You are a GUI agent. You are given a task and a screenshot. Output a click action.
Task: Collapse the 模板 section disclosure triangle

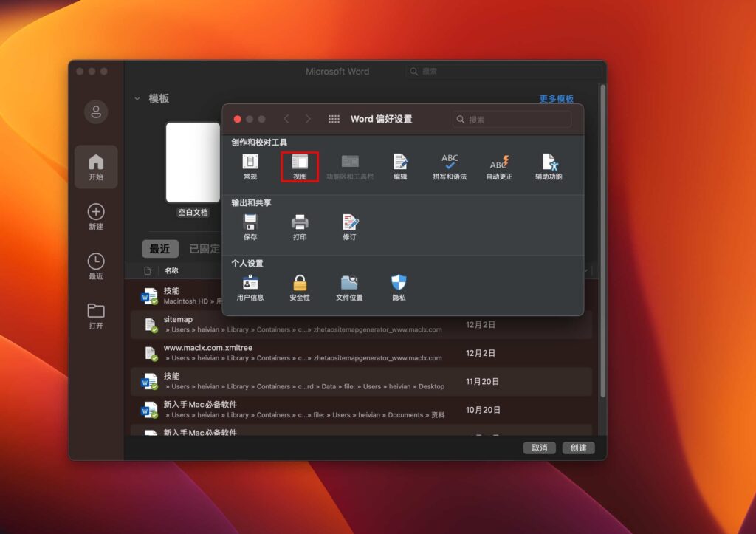pos(137,97)
